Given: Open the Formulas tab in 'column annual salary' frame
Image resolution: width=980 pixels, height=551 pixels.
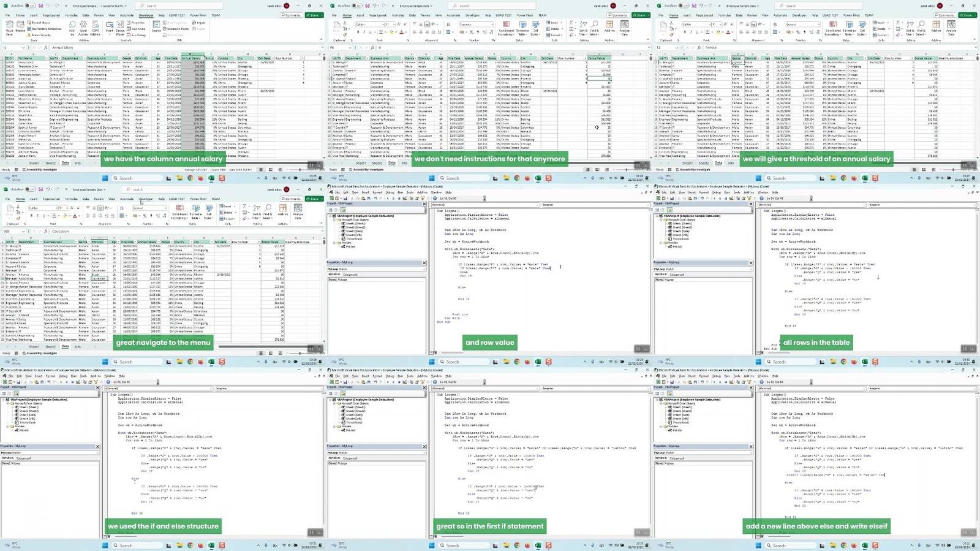Looking at the screenshot, I should coord(71,15).
